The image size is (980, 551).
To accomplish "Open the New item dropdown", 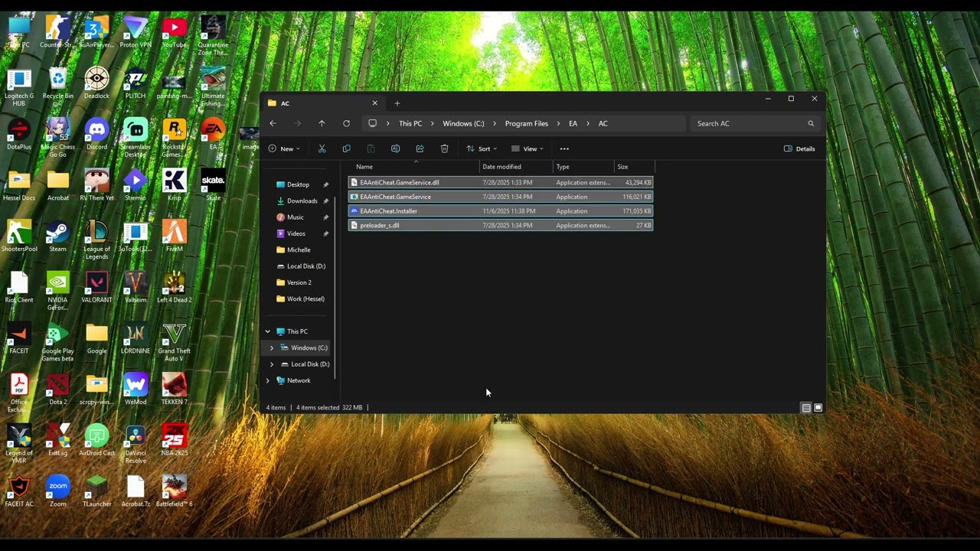I will [x=284, y=148].
